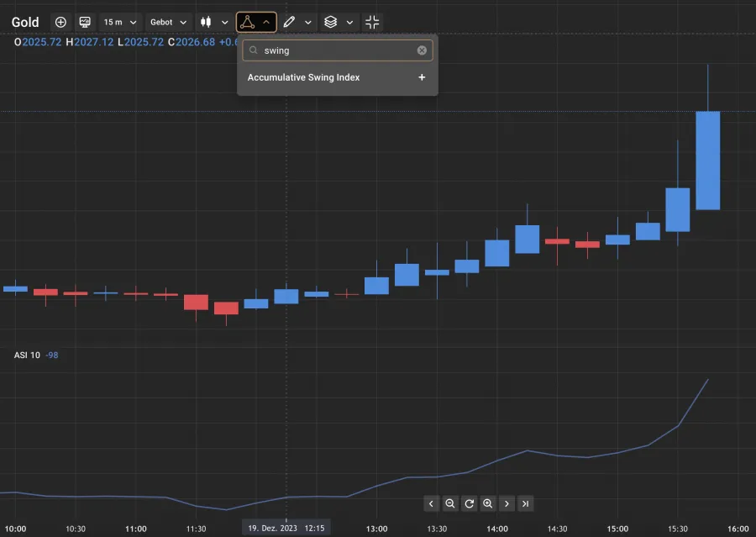Zoom in using the magnifier plus icon

[x=488, y=503]
